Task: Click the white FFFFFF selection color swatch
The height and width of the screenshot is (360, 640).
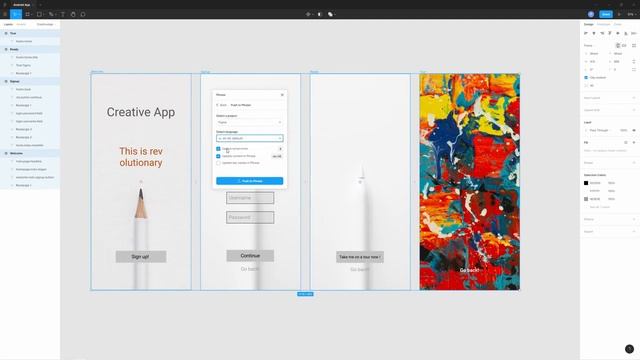Action: pyautogui.click(x=586, y=191)
